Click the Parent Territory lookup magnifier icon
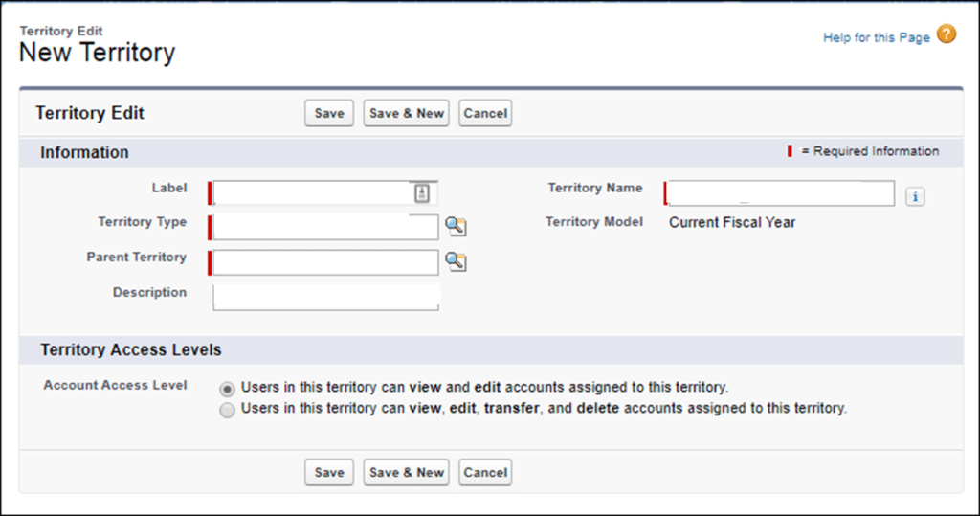Screen dimensions: 980x516 coord(456,261)
